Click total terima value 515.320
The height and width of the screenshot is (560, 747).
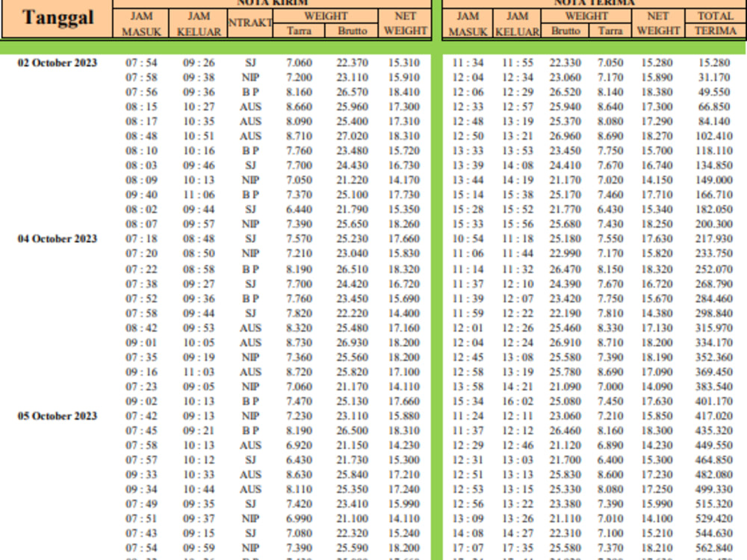click(714, 504)
